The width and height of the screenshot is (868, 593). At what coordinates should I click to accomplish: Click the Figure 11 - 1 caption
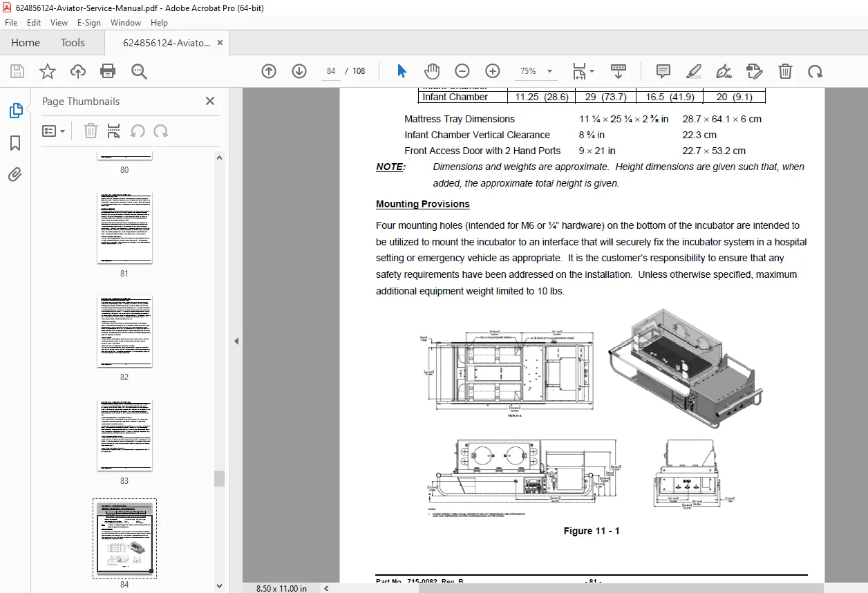pos(592,531)
